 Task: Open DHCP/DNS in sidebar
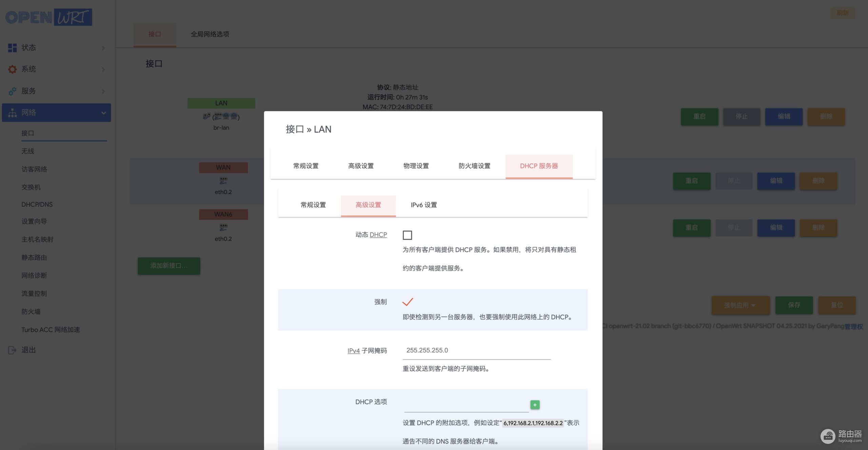(37, 205)
